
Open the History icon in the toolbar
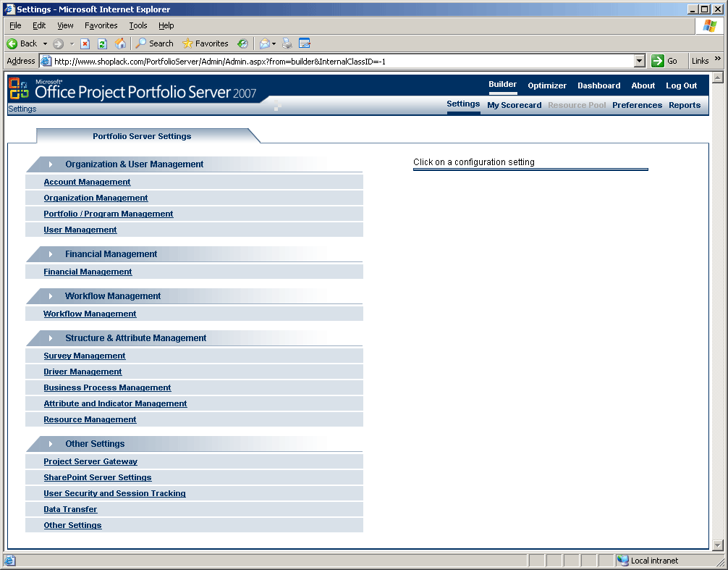coord(242,43)
